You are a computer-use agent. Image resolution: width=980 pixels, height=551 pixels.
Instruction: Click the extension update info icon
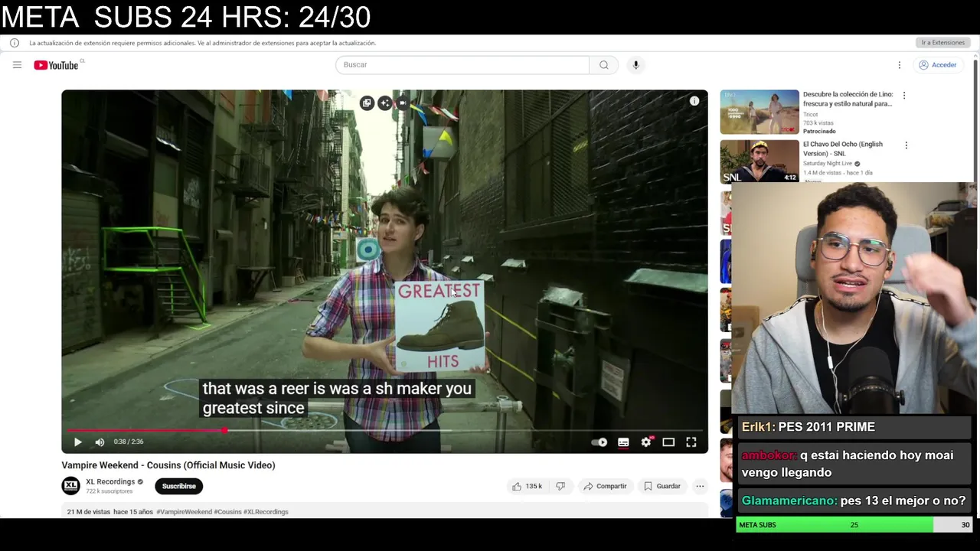click(15, 43)
